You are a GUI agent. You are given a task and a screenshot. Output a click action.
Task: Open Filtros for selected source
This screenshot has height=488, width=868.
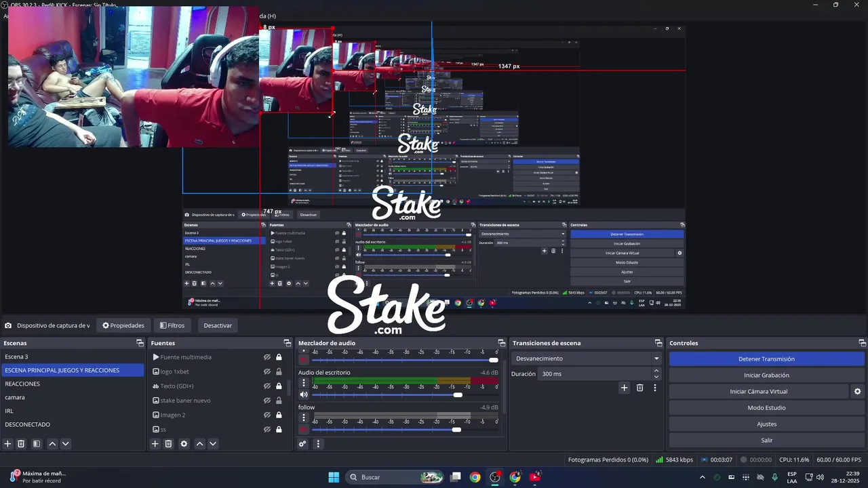pos(172,325)
